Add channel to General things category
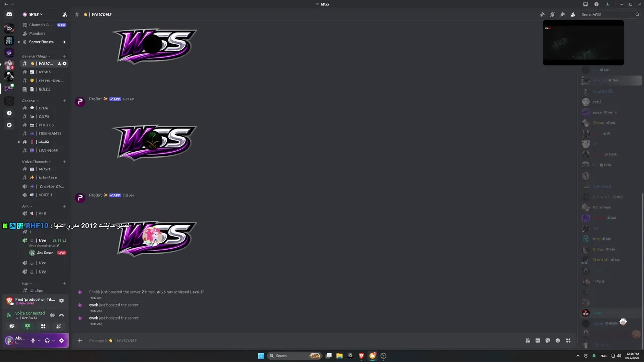644x362 pixels. [x=64, y=56]
